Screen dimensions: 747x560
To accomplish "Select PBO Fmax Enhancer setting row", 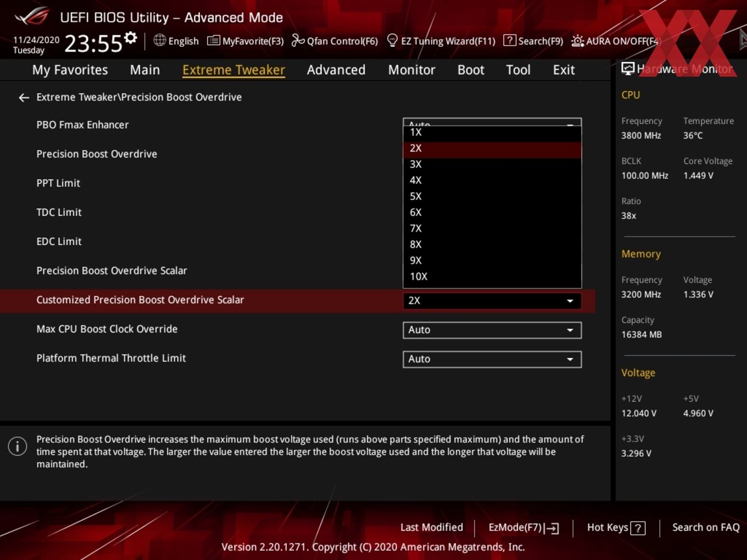I will tap(297, 125).
